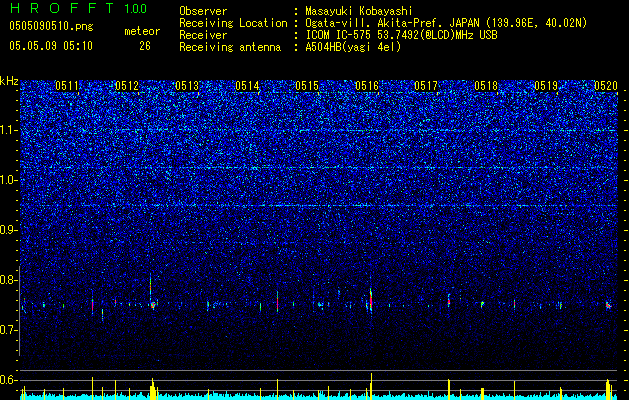Click the date stamp 05.05.09 05:10

51,46
